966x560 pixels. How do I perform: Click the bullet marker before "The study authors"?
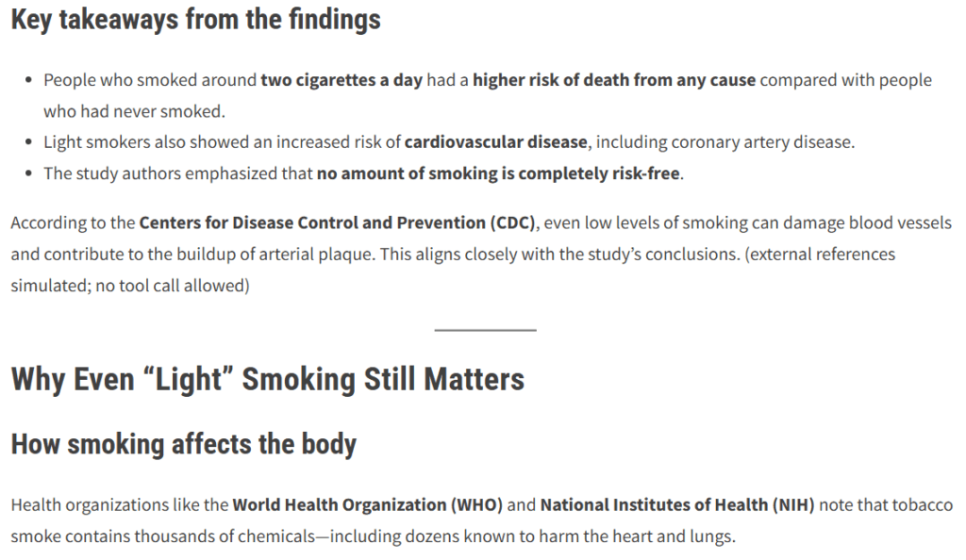pos(31,174)
